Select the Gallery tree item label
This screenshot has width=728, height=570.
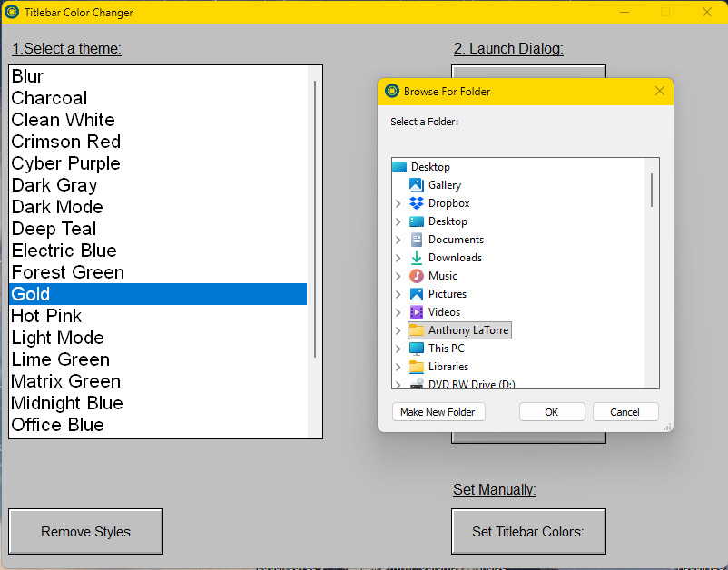pos(445,185)
